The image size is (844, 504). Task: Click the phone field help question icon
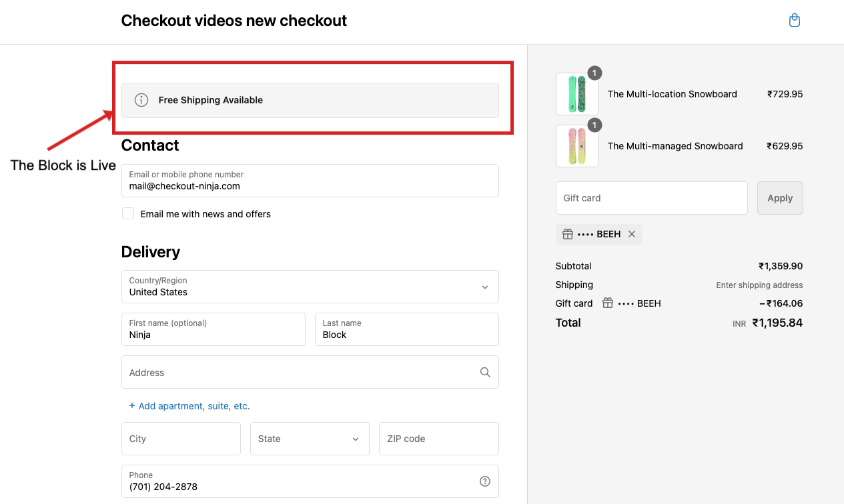pos(485,481)
